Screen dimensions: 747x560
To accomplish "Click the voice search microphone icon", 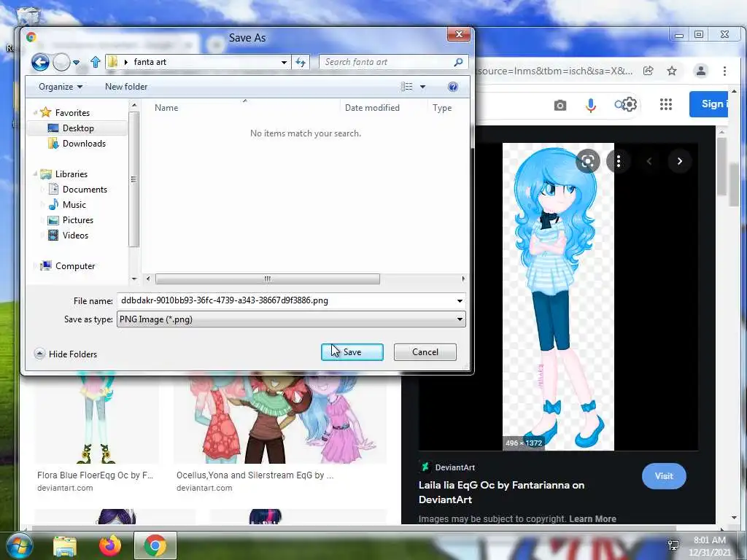I will [591, 105].
